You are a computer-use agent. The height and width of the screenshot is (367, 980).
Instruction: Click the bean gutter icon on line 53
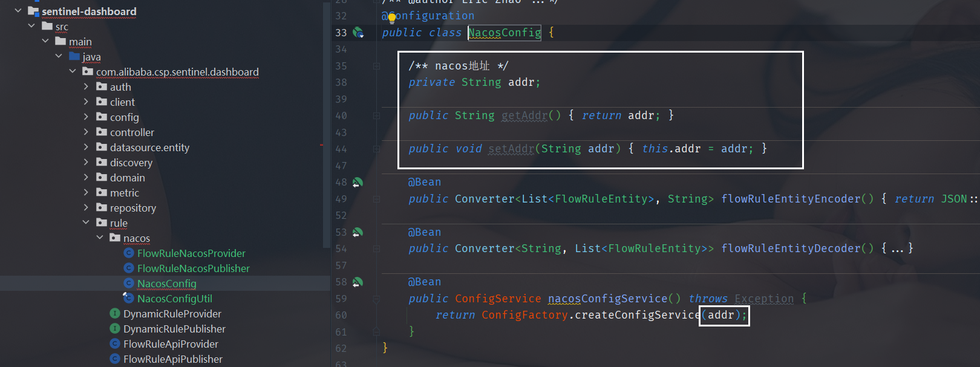[358, 233]
